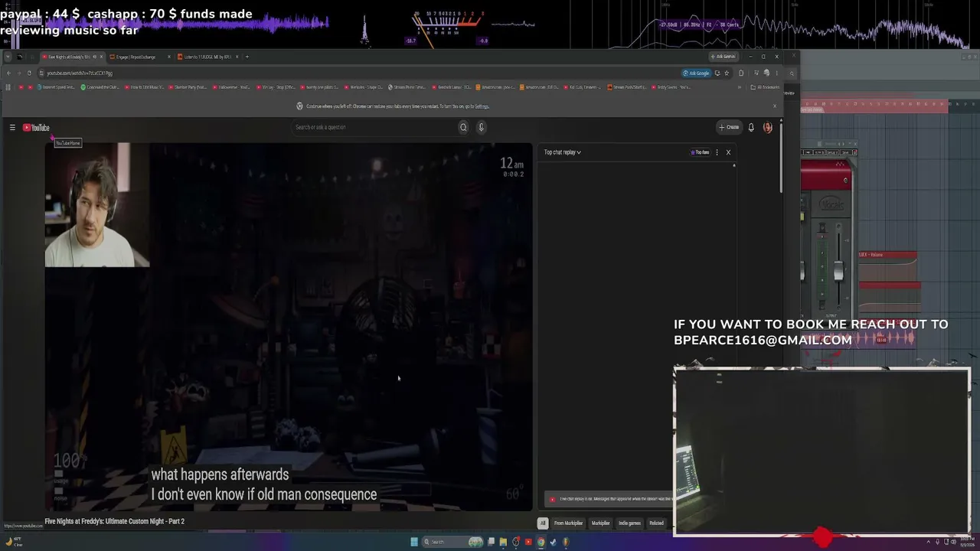Open the YouTube account avatar menu
980x551 pixels.
[768, 128]
